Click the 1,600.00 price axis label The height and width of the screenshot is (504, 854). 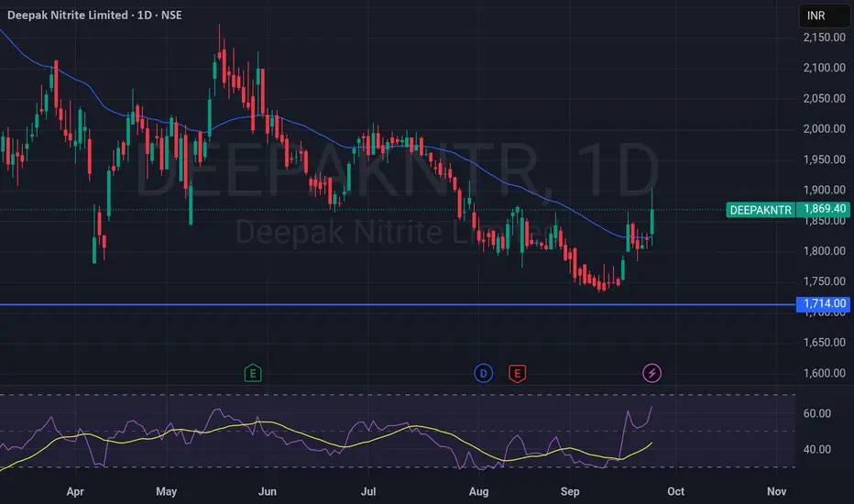pos(824,373)
